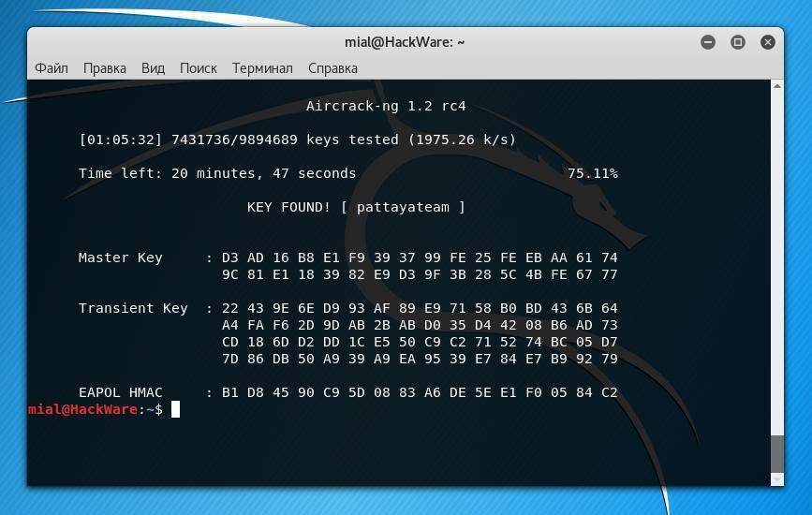
Task: Open the Терминал menu
Action: click(x=262, y=68)
